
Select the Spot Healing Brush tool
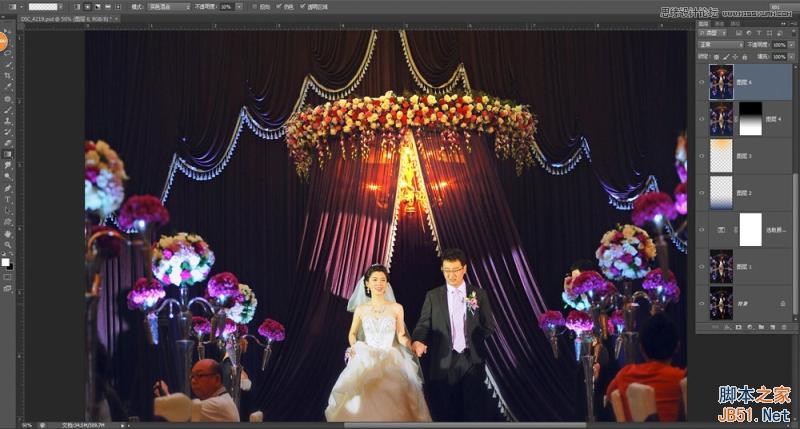tap(8, 99)
